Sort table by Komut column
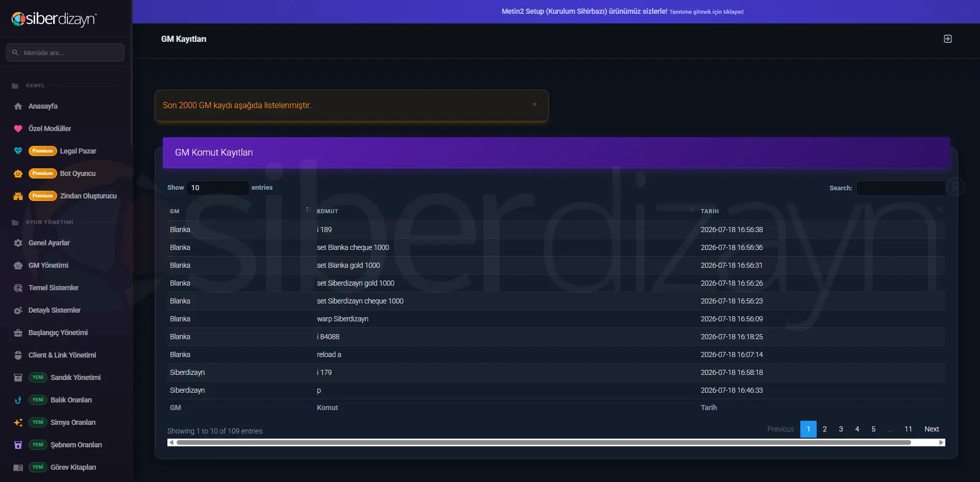 point(505,211)
